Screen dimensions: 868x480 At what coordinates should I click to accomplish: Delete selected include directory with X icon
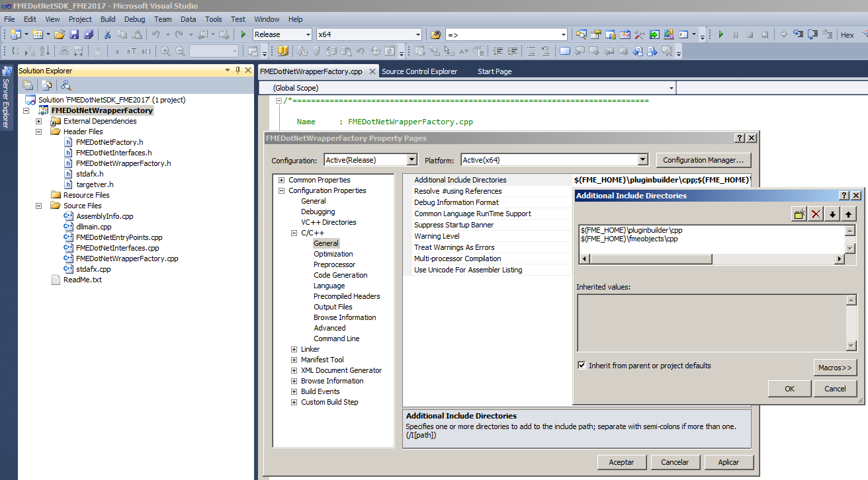pos(816,214)
